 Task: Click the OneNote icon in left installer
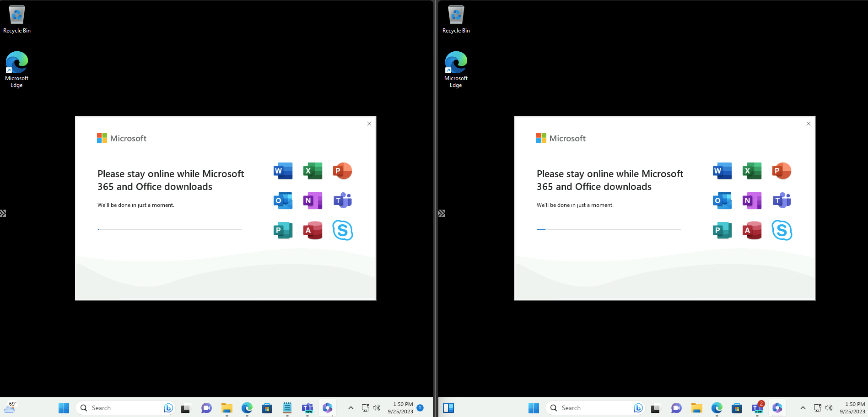tap(313, 200)
